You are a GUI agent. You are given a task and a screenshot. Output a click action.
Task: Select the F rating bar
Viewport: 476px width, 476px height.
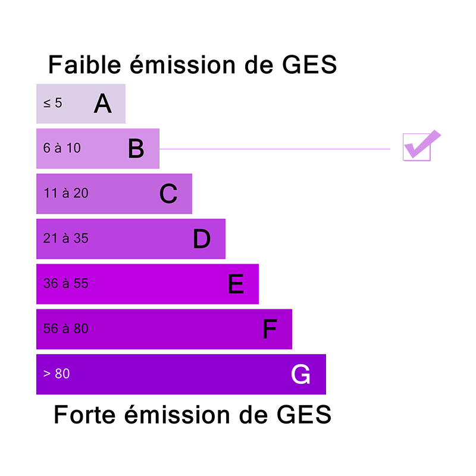pyautogui.click(x=164, y=329)
